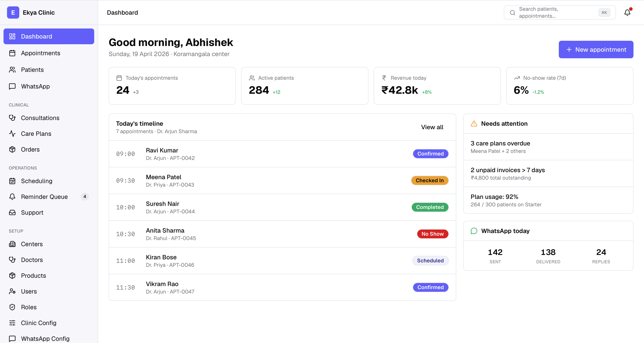Open View all appointments link
The height and width of the screenshot is (343, 644).
pos(432,127)
